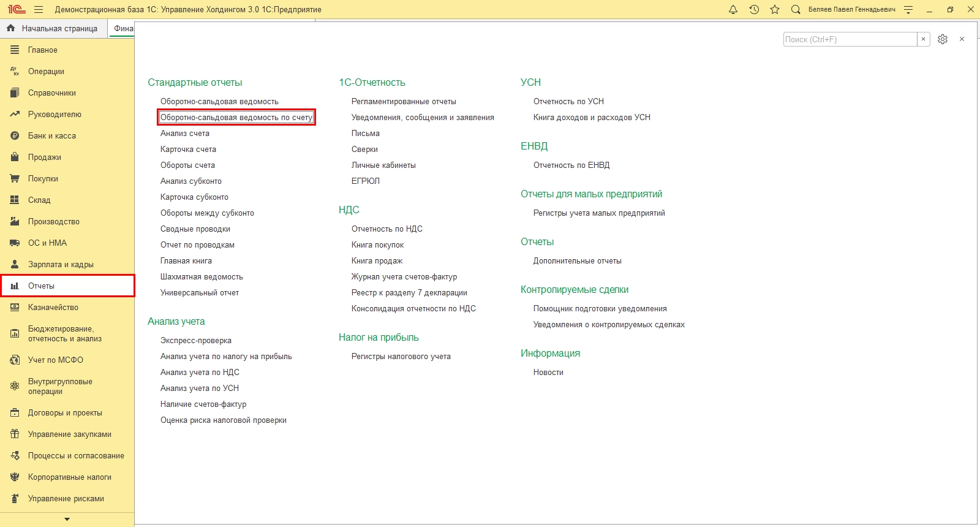
Task: Open the Производство factory icon
Action: coord(15,221)
